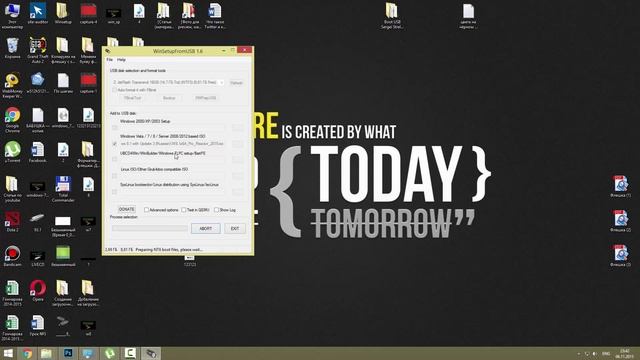Toggle the Auto format it with FBinst checkbox
The width and height of the screenshot is (640, 360).
tap(115, 90)
